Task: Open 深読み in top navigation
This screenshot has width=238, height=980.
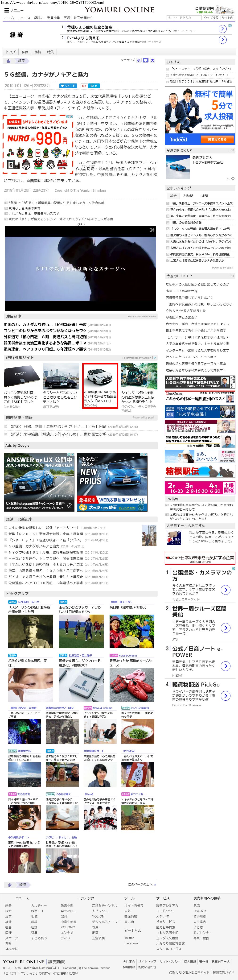Action: coord(38,18)
